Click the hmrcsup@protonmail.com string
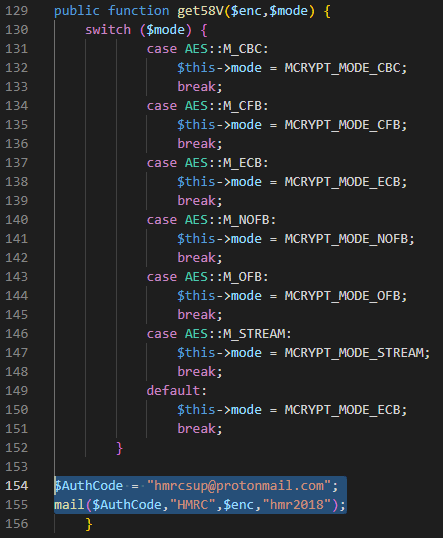This screenshot has width=443, height=538. click(239, 486)
